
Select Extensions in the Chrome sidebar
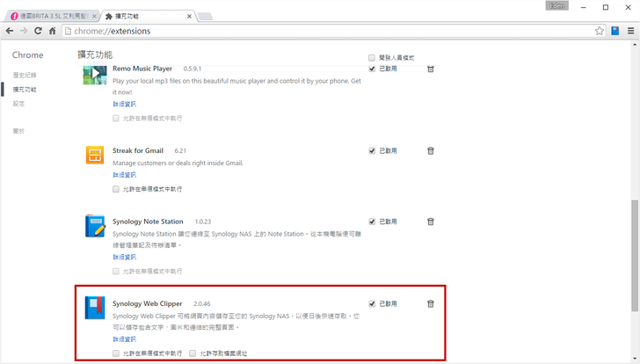[25, 90]
